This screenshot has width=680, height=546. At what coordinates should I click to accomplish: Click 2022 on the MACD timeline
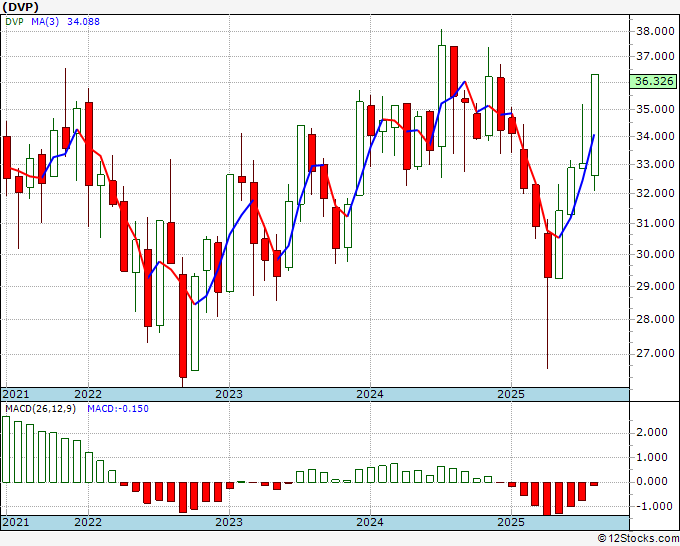pyautogui.click(x=88, y=522)
